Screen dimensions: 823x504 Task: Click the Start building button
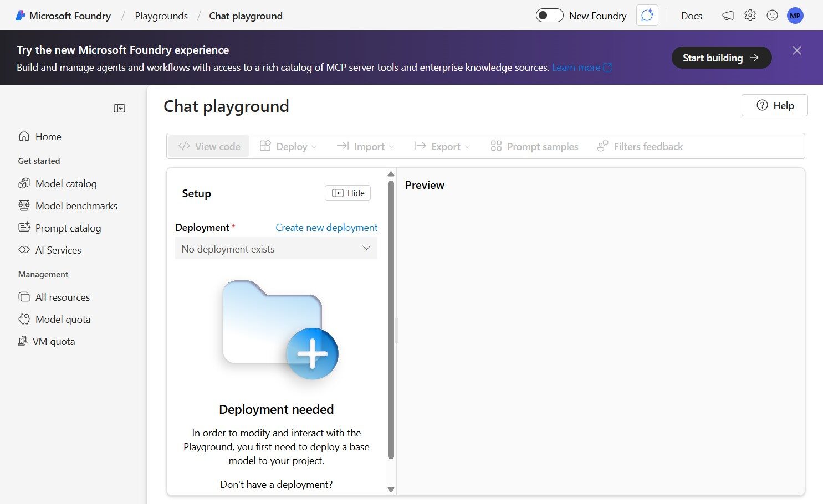click(x=721, y=58)
